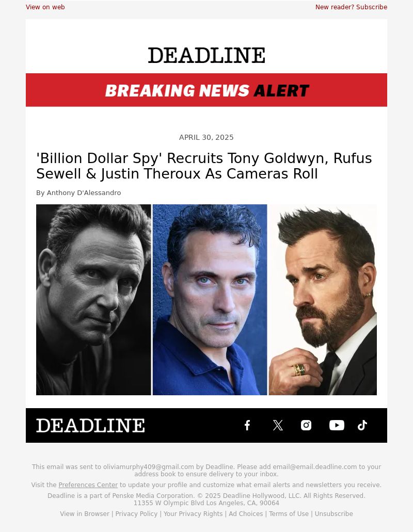
Task: Click the black-and-white Tony Goldwyn photo
Action: coord(93,300)
